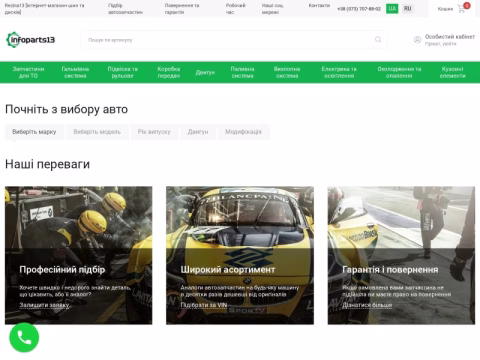Viewport: 480px width, 360px height.
Task: Open Особистий кабінет link
Action: click(x=450, y=37)
